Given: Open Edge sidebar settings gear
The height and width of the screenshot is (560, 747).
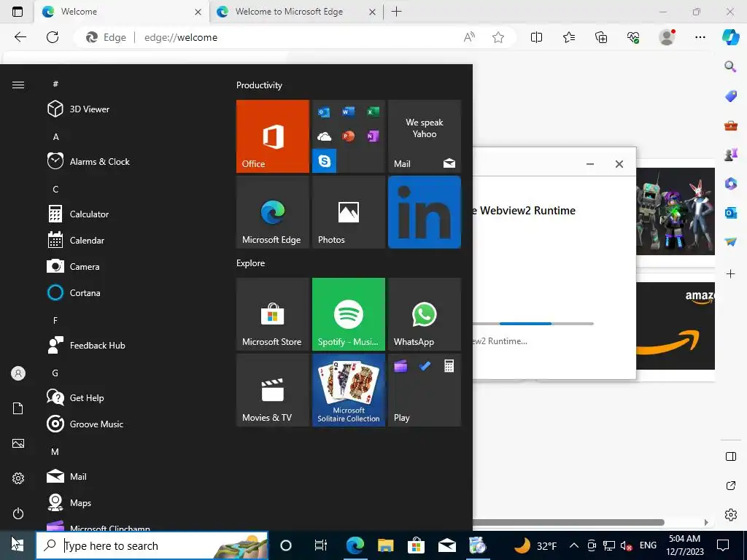Looking at the screenshot, I should click(731, 515).
